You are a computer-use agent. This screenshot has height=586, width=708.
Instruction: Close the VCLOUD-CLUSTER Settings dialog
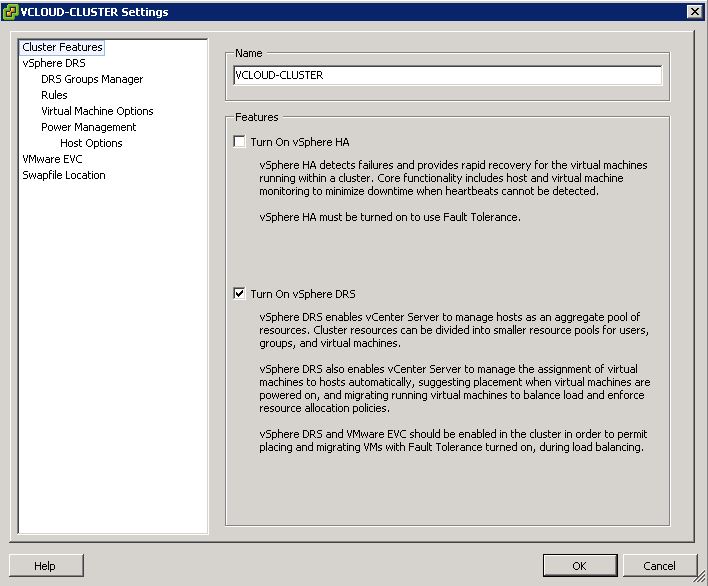(694, 12)
